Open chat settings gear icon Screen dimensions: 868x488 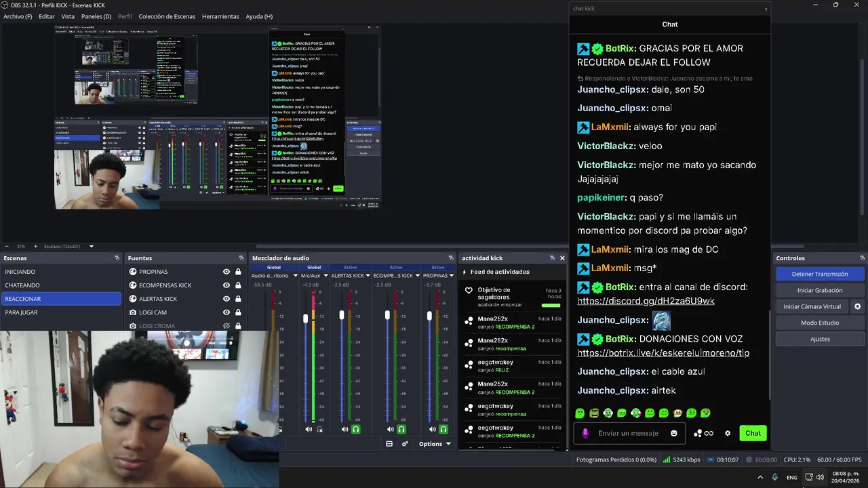click(x=728, y=433)
